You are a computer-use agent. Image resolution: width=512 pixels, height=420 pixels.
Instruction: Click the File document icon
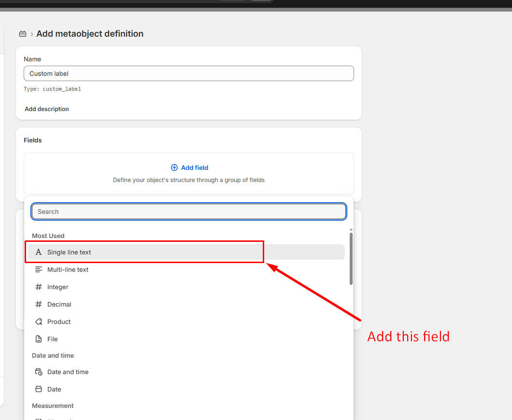point(39,339)
